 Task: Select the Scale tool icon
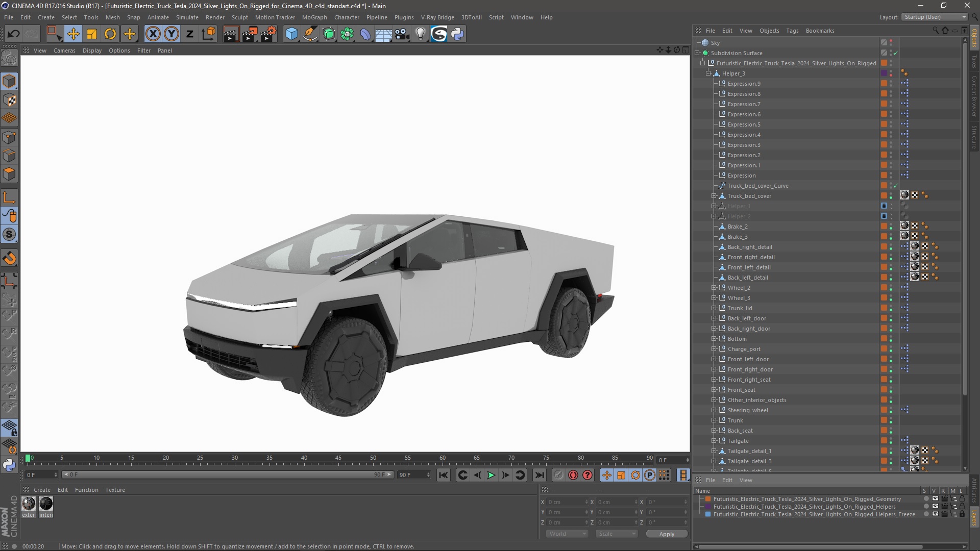[92, 34]
